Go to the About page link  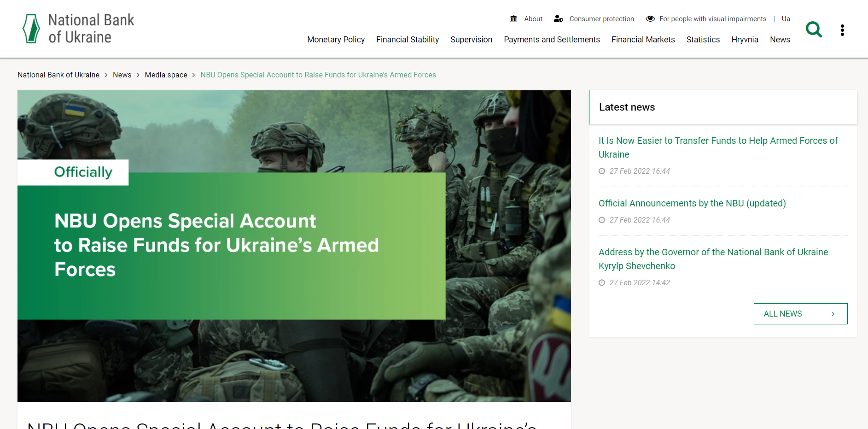[x=533, y=19]
